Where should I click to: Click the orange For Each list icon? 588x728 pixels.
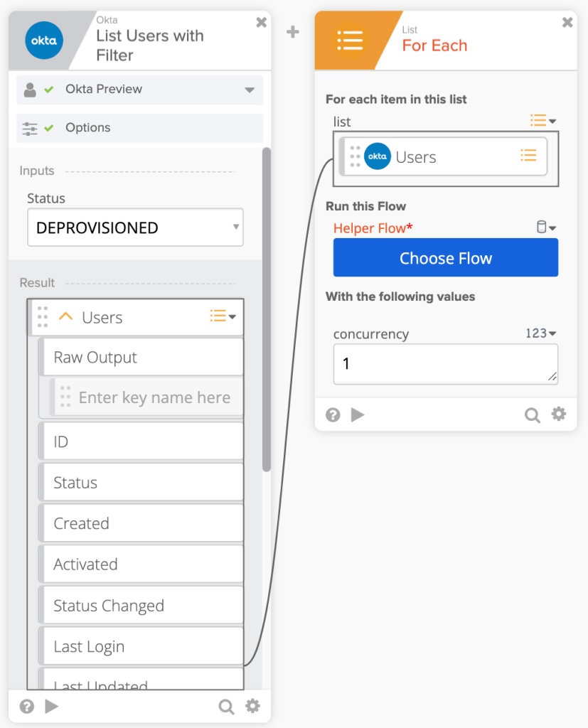(349, 41)
